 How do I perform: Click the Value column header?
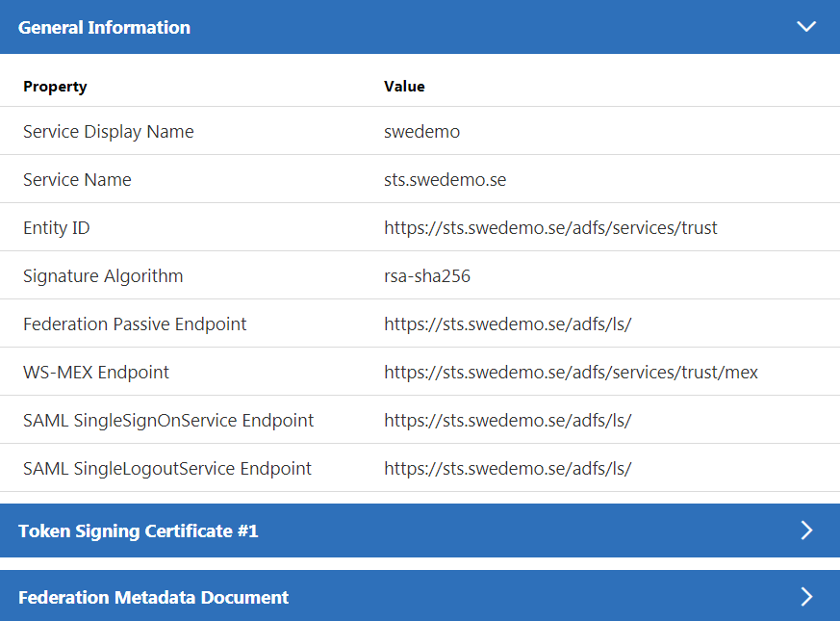(404, 87)
